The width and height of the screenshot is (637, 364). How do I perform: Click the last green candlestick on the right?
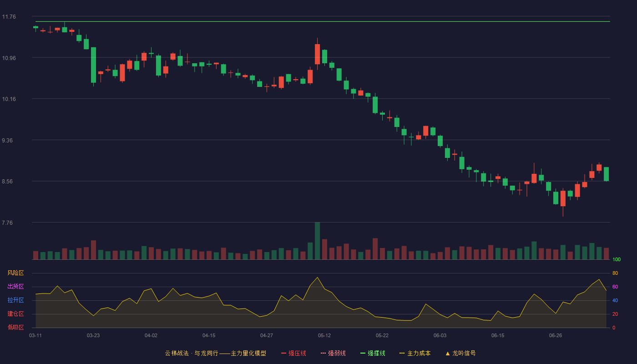click(x=606, y=174)
